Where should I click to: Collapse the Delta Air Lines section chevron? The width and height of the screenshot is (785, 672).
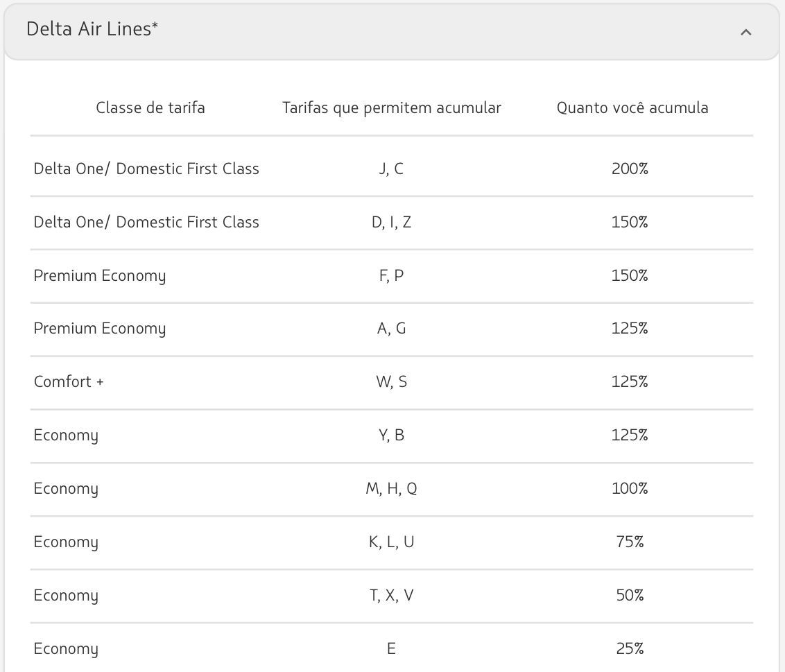[x=745, y=32]
